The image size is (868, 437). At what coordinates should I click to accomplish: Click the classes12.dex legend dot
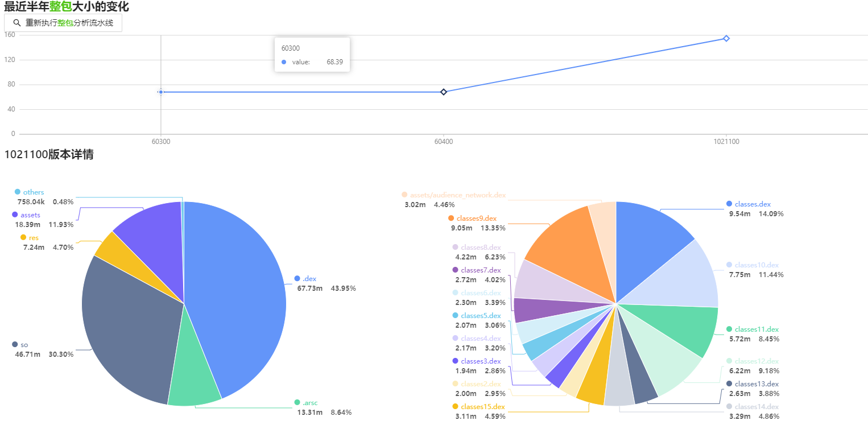point(729,361)
